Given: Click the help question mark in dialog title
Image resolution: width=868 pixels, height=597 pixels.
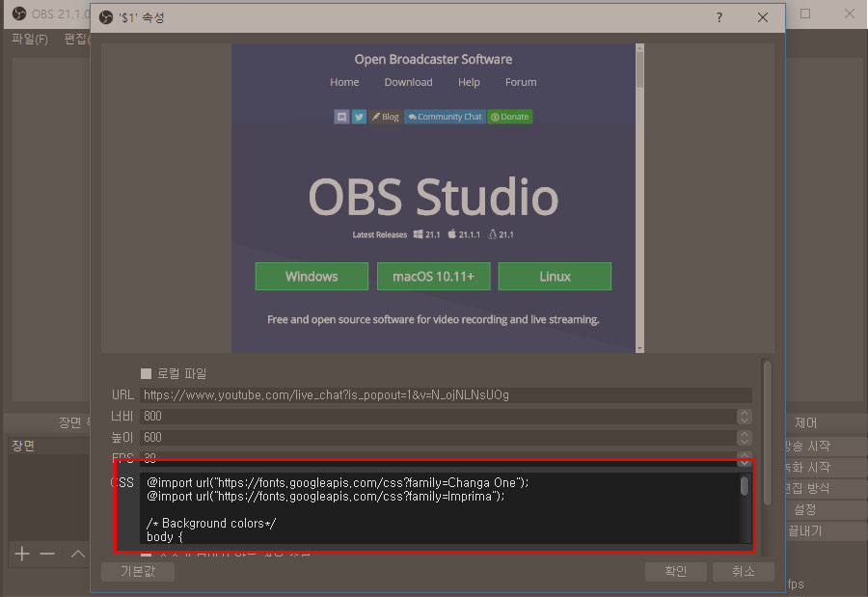Looking at the screenshot, I should coord(719,17).
